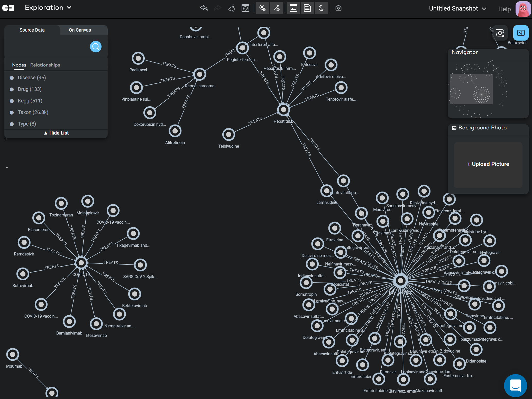Click the blue search button
532x399 pixels.
96,47
